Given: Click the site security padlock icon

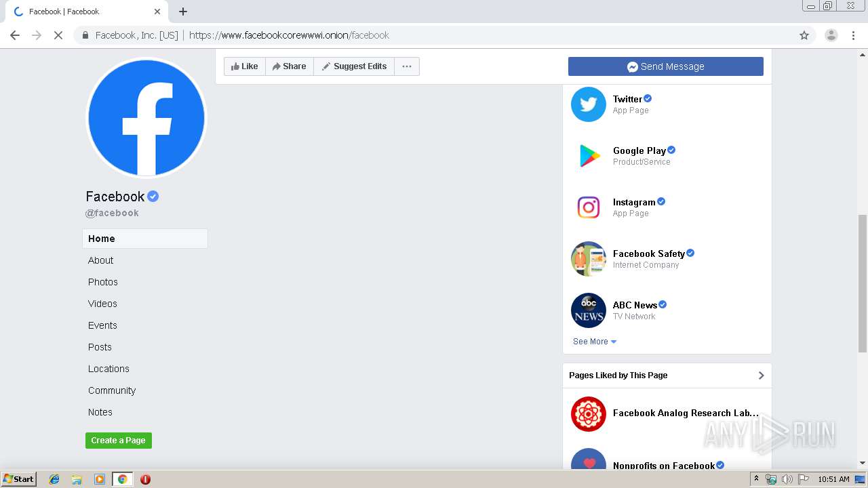Looking at the screenshot, I should click(85, 35).
